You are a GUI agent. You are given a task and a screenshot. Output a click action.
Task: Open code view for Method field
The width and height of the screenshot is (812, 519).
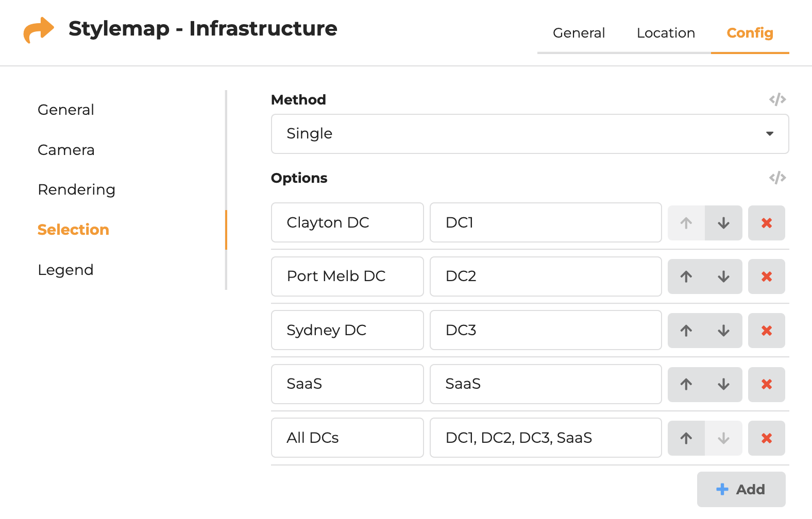[777, 99]
